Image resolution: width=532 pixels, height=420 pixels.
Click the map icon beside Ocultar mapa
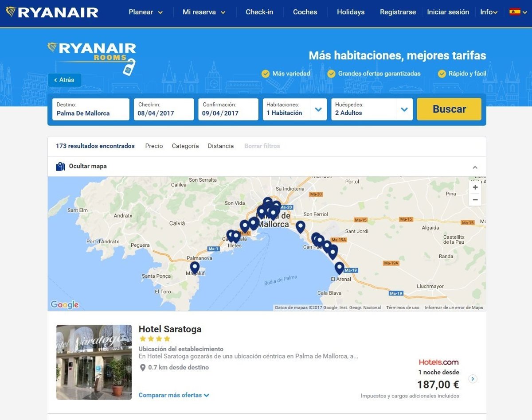[x=61, y=167]
